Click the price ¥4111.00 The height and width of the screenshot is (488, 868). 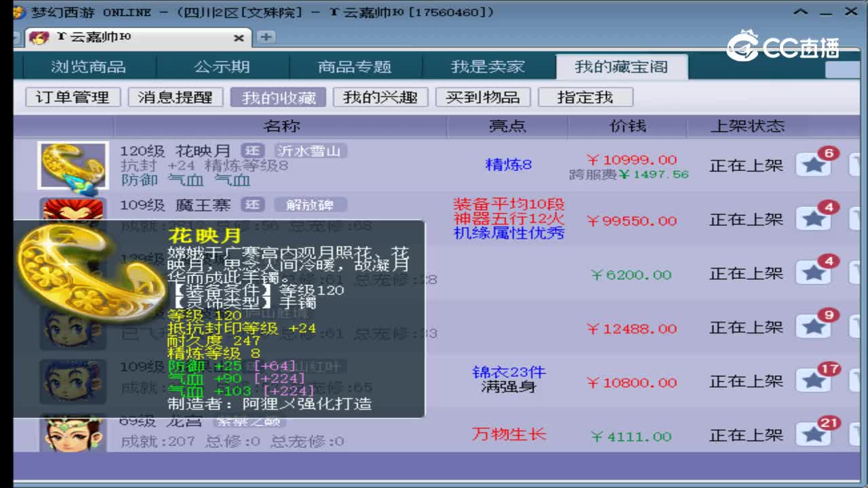coord(631,436)
